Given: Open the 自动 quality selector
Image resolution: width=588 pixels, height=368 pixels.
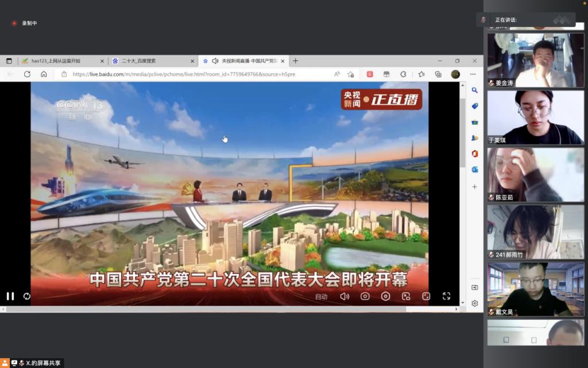Looking at the screenshot, I should coord(321,297).
